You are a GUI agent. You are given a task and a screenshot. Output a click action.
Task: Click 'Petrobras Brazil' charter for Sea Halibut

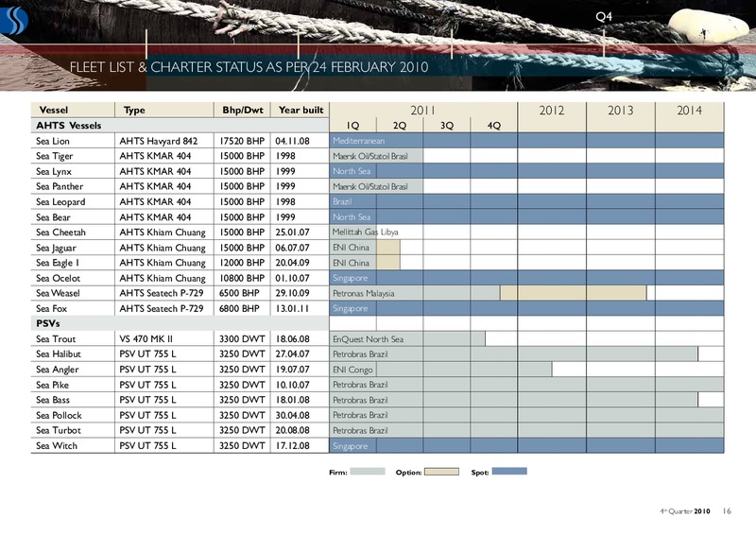click(x=513, y=354)
